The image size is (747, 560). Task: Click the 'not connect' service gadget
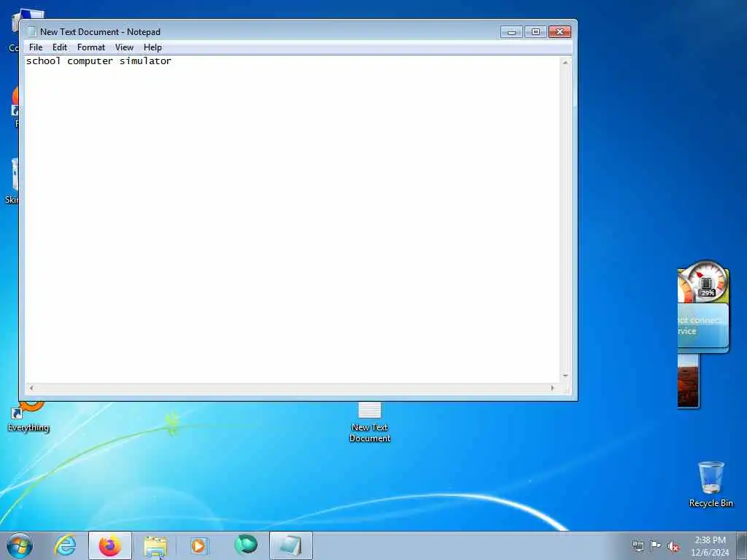coord(703,327)
